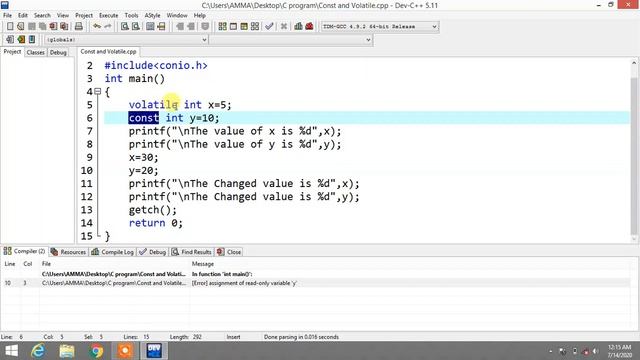Select the Compile Log bottom tab

tap(113, 252)
